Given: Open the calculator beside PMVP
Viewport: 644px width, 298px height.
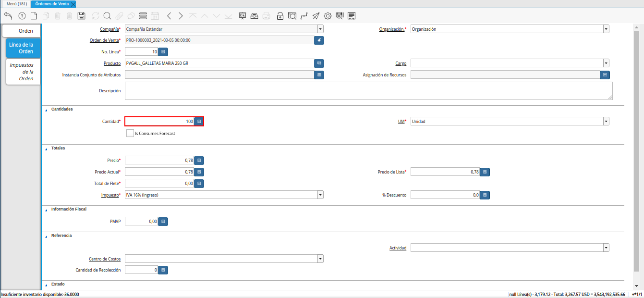Looking at the screenshot, I should (163, 222).
